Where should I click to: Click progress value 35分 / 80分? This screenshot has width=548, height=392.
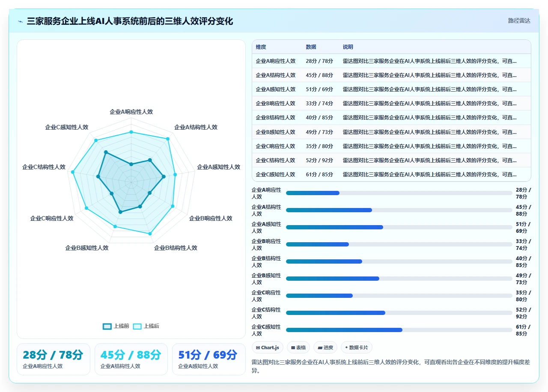point(523,296)
